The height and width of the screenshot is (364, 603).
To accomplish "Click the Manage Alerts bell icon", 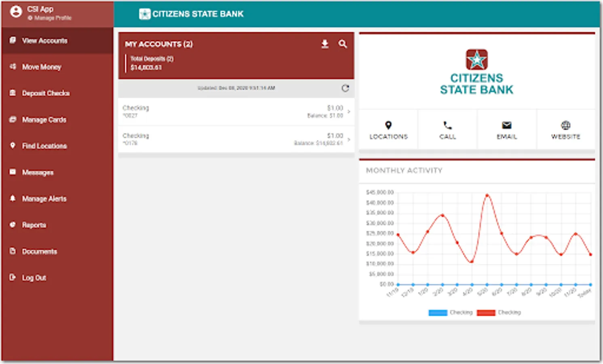I will (13, 199).
